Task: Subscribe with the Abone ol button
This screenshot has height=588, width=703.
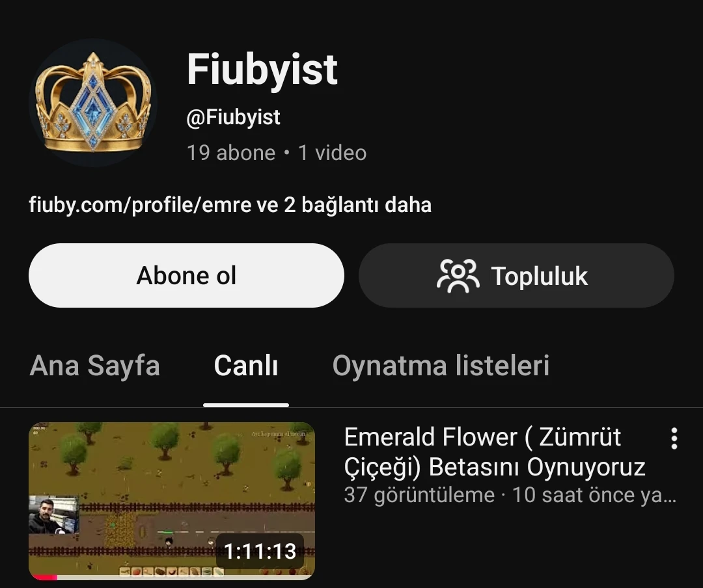Action: point(186,275)
